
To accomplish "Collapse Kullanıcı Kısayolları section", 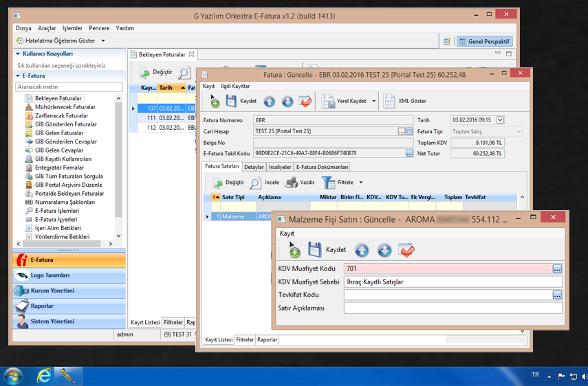I will (18, 54).
